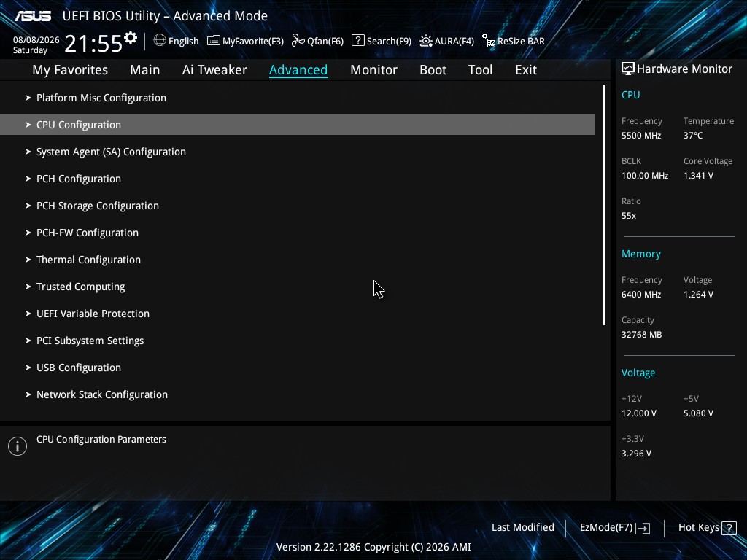Click the info circle icon
Viewport: 747px width, 560px height.
(18, 446)
